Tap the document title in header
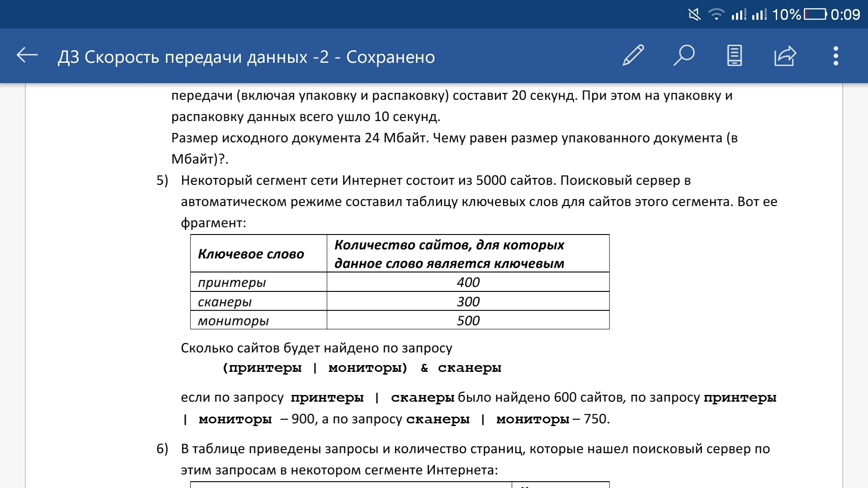868x488 pixels. pos(246,57)
